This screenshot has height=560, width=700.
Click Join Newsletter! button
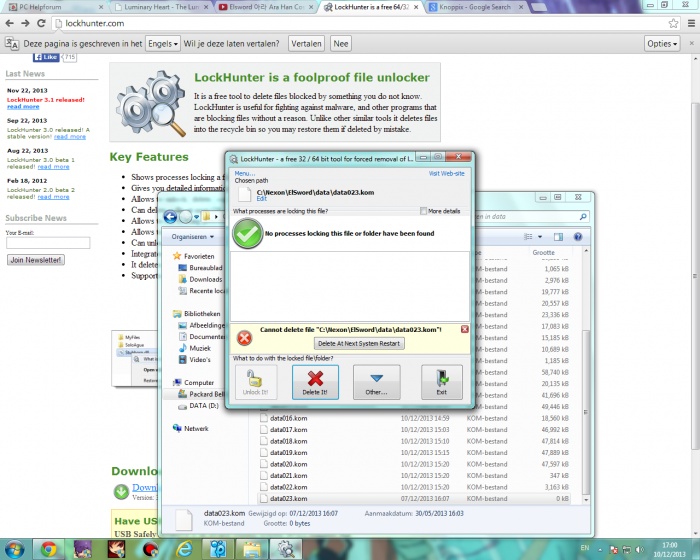click(36, 260)
